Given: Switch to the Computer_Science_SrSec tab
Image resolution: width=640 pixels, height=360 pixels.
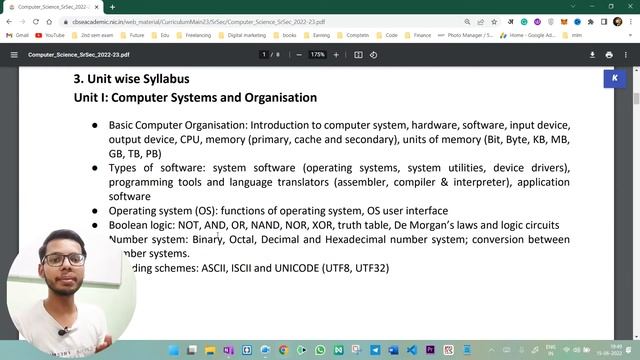Looking at the screenshot, I should [x=52, y=7].
